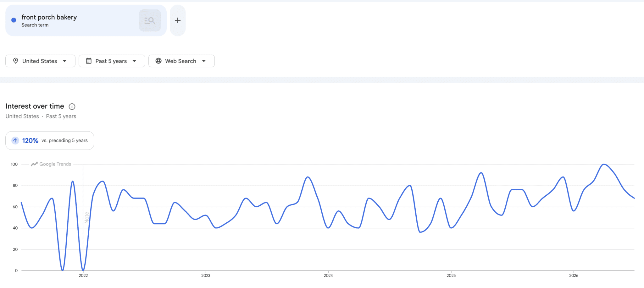Click the 2025 label on the time axis
This screenshot has width=644, height=288.
[x=451, y=275]
